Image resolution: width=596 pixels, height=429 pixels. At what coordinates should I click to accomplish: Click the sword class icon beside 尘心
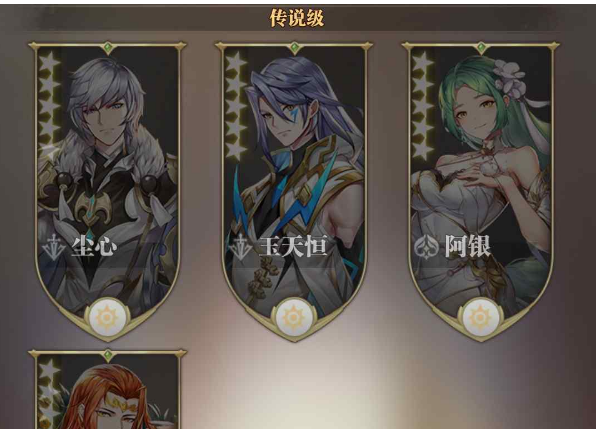(x=55, y=247)
